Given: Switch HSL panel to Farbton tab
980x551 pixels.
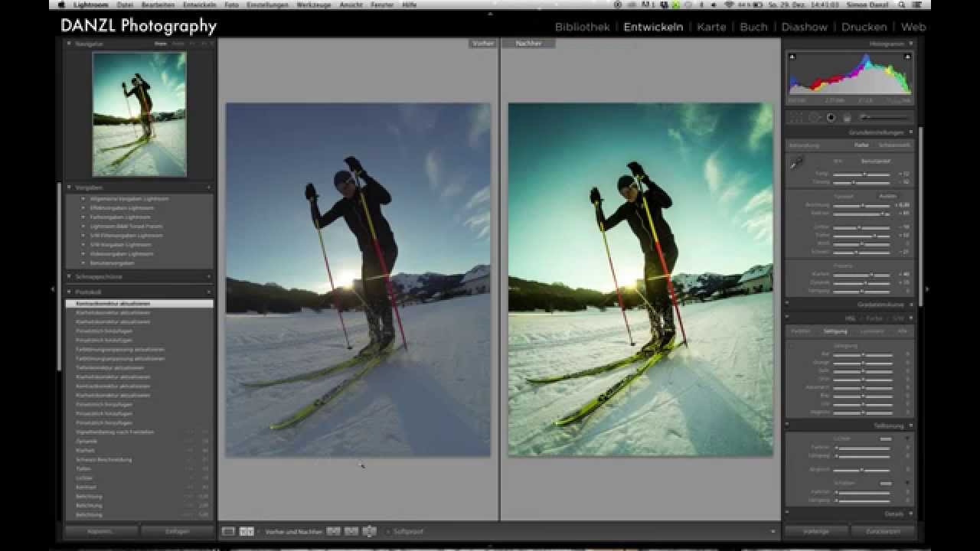Looking at the screenshot, I should [x=801, y=331].
